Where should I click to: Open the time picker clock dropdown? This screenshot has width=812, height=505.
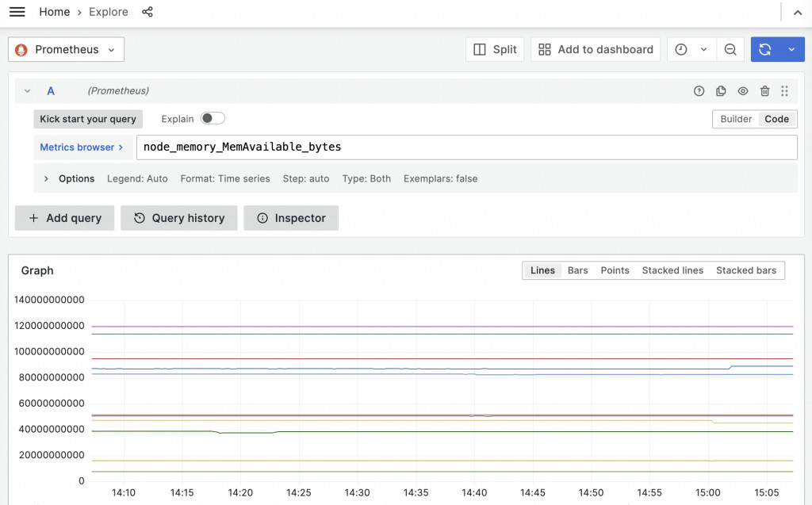click(691, 49)
